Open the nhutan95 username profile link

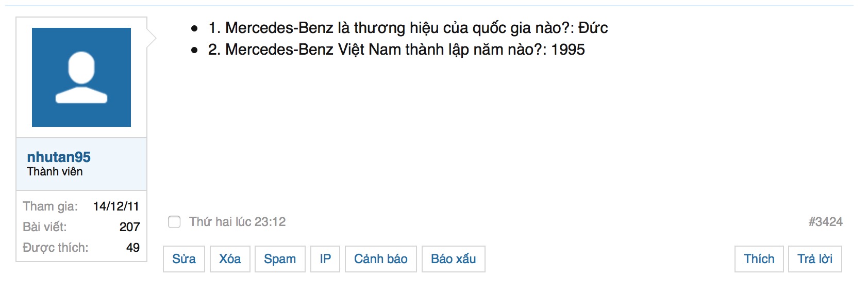[x=59, y=157]
